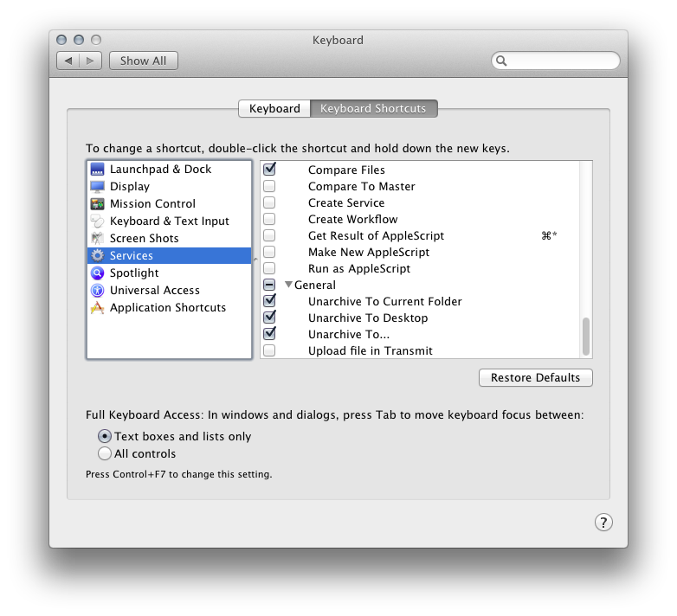Click the window zoom button
The image size is (677, 616).
click(96, 40)
